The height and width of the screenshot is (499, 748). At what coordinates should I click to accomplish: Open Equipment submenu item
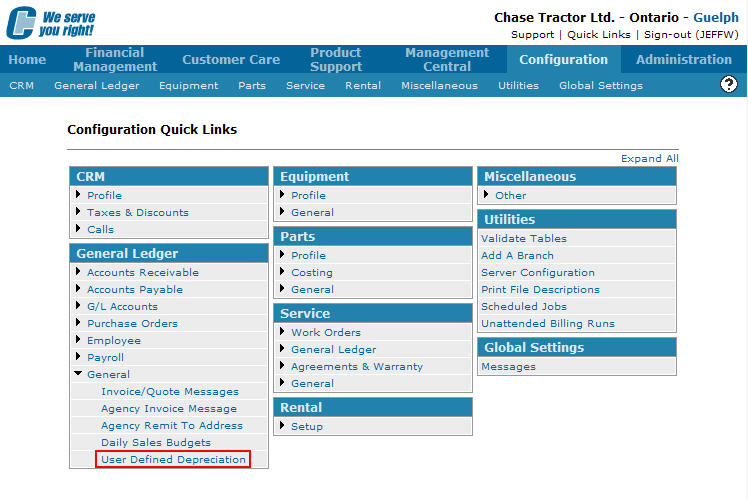click(x=188, y=85)
